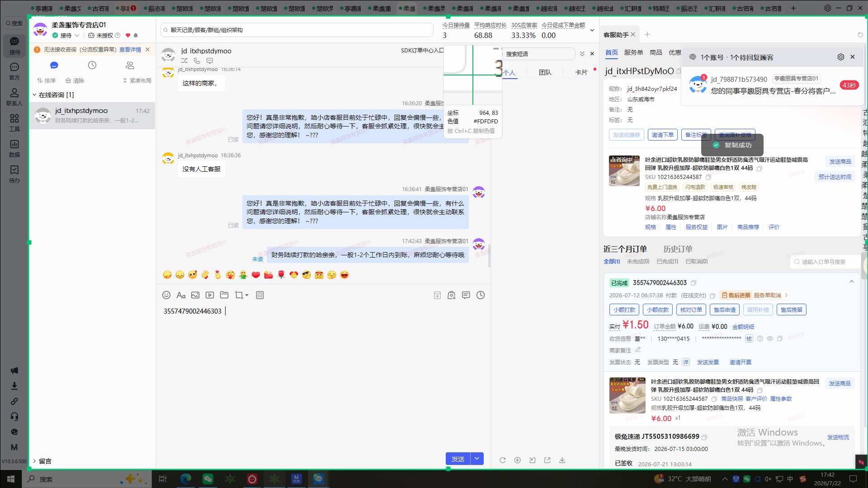Image resolution: width=868 pixels, height=488 pixels.
Task: Start a voice call with the phone icon in the chat header
Action: [x=197, y=61]
